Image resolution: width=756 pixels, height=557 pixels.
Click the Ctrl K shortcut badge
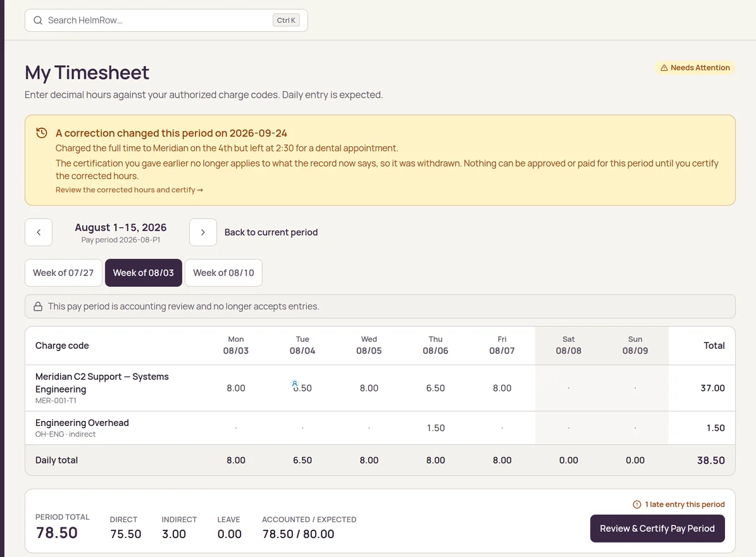pyautogui.click(x=287, y=20)
